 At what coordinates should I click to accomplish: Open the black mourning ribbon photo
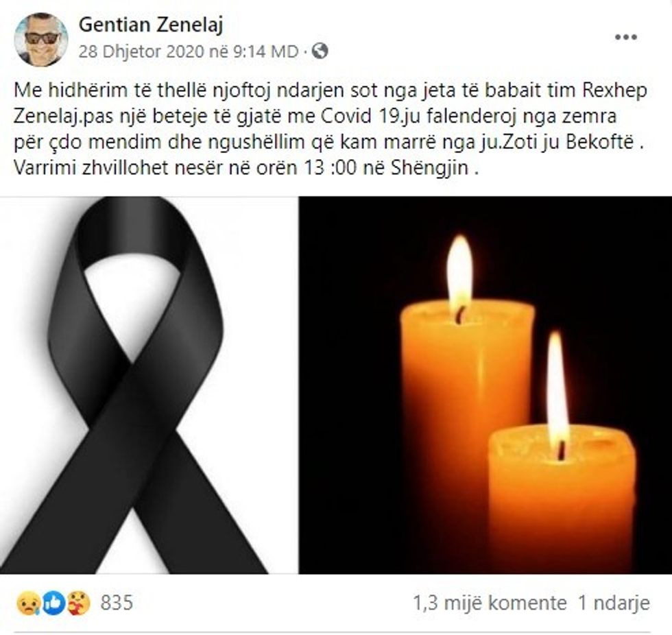[x=149, y=385]
